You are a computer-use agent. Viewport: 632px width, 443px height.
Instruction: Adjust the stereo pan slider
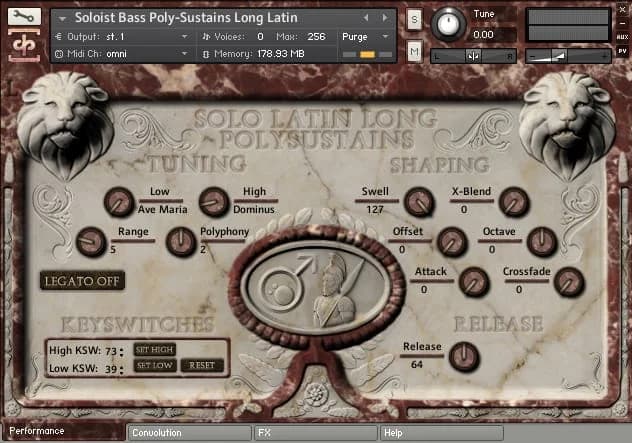(471, 56)
